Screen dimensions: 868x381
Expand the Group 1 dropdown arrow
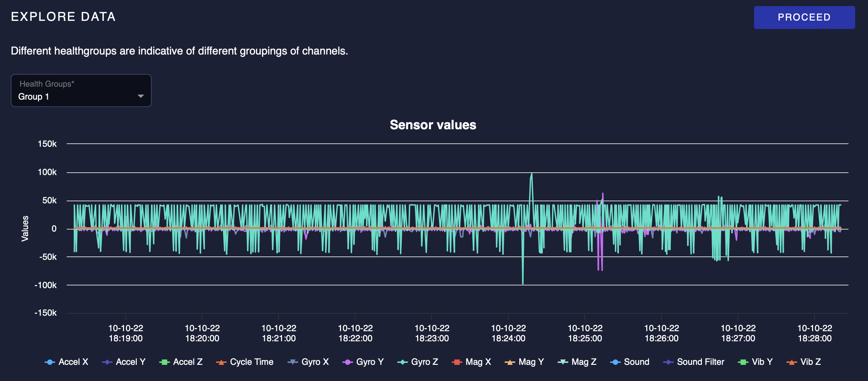[x=141, y=97]
